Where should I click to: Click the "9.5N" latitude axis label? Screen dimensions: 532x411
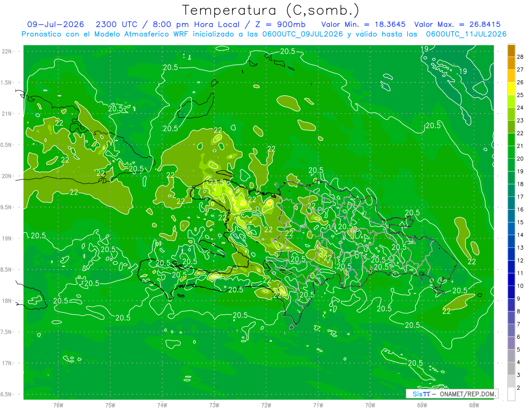(x=7, y=207)
